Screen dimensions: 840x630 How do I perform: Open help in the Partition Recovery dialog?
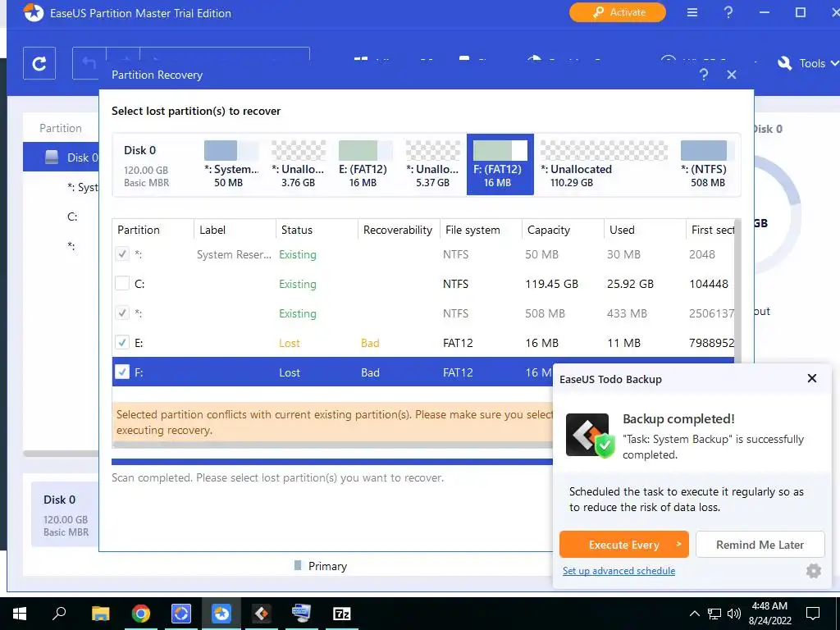point(704,75)
